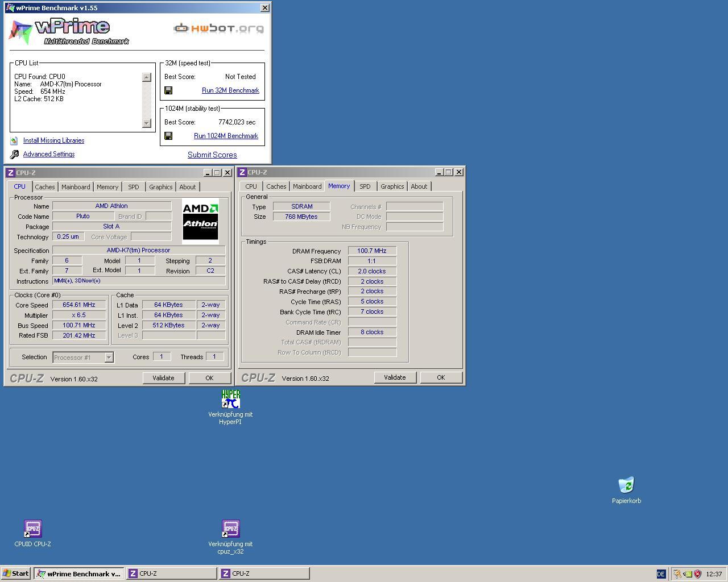Click the AMD Athlon logo in CPU-Z

click(200, 222)
